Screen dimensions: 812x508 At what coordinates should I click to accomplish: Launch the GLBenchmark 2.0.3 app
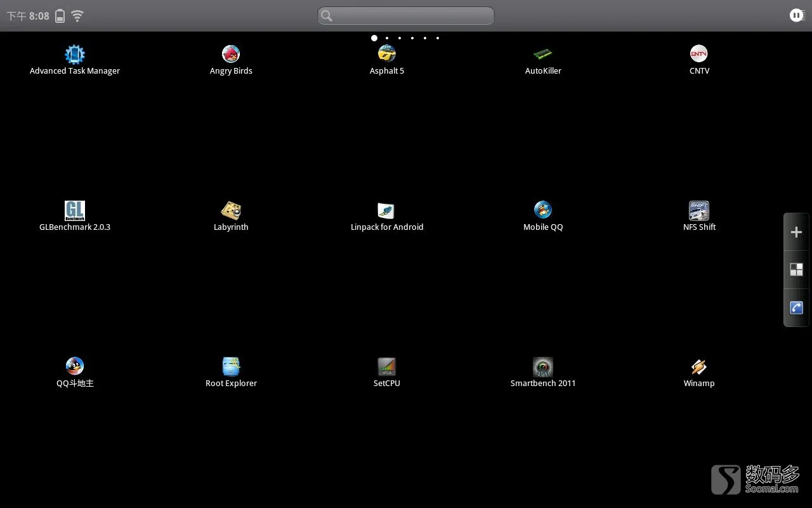point(75,217)
